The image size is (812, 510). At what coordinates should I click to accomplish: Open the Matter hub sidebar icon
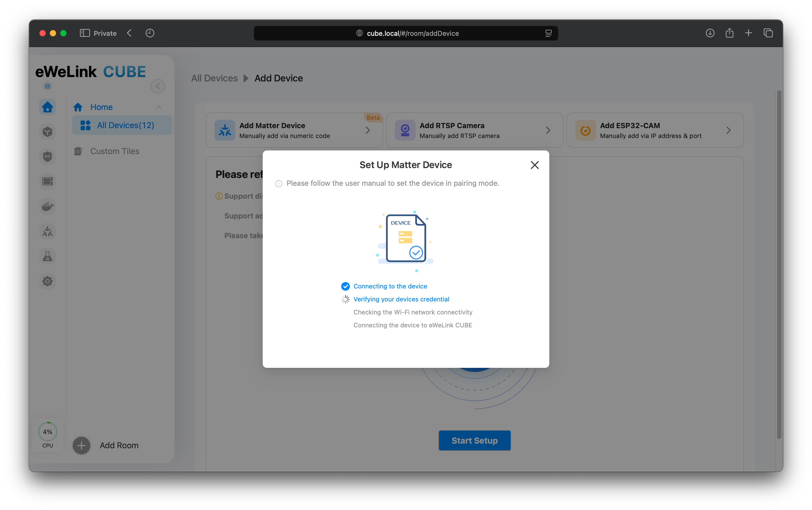[48, 232]
